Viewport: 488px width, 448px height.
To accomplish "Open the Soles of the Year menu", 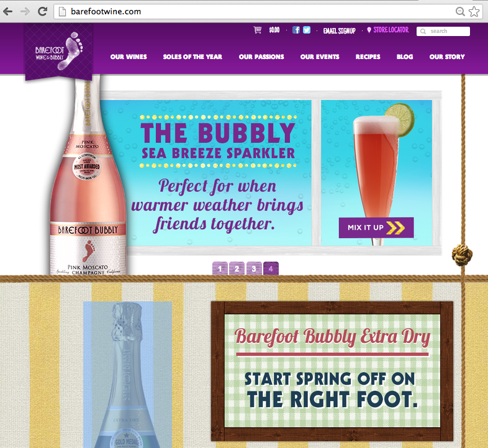I will pyautogui.click(x=192, y=57).
